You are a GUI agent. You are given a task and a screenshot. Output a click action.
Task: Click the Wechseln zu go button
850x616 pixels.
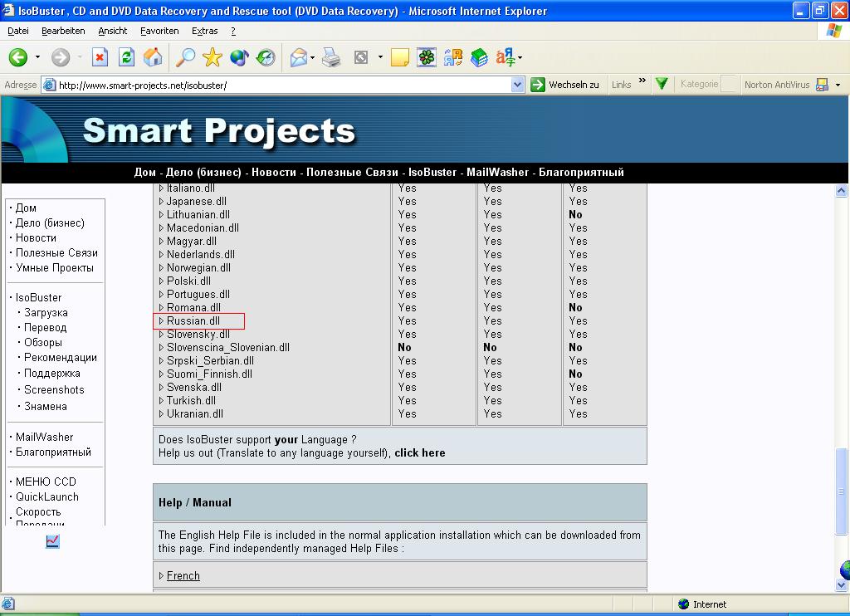pyautogui.click(x=566, y=85)
